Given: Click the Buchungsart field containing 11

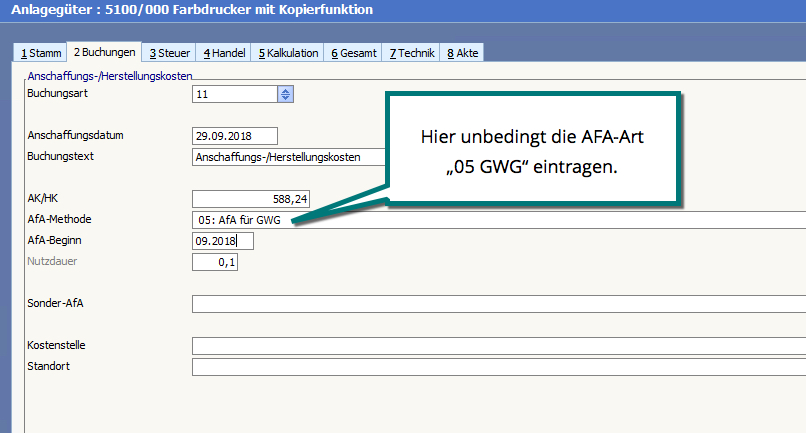Looking at the screenshot, I should point(234,95).
